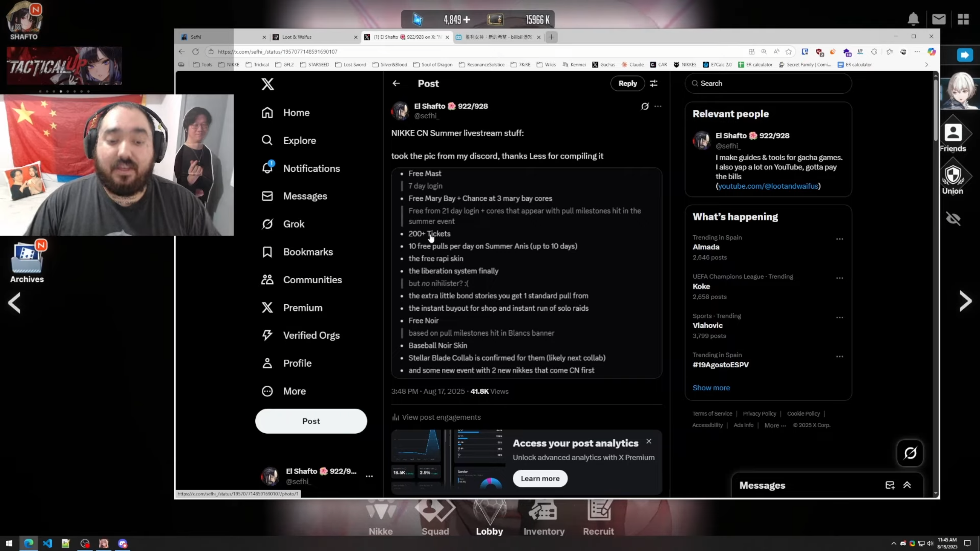
Task: Toggle reply view options icon
Action: click(653, 83)
